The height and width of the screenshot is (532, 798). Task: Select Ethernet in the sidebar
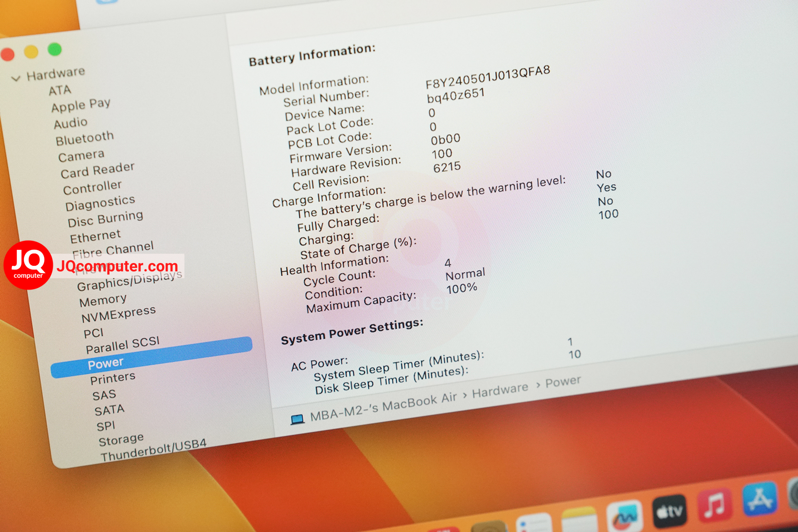point(95,236)
